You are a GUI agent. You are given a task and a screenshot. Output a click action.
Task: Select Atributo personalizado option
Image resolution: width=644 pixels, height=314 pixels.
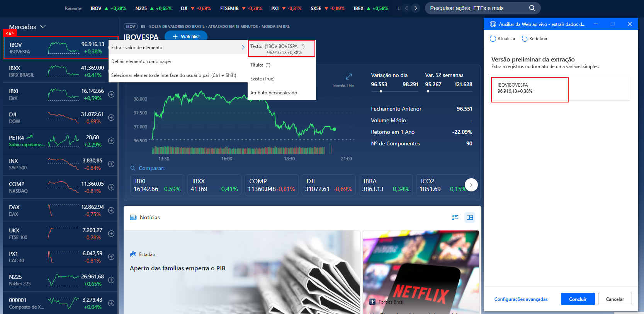[282, 93]
